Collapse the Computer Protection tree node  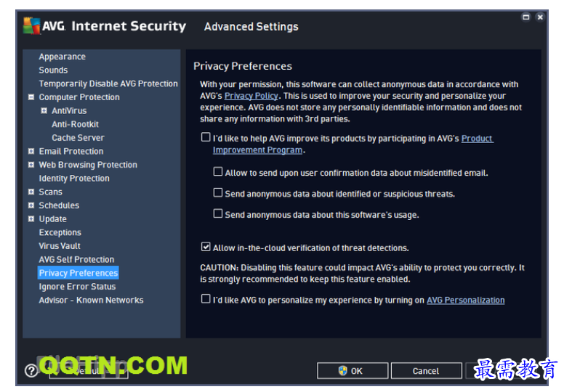click(x=31, y=97)
